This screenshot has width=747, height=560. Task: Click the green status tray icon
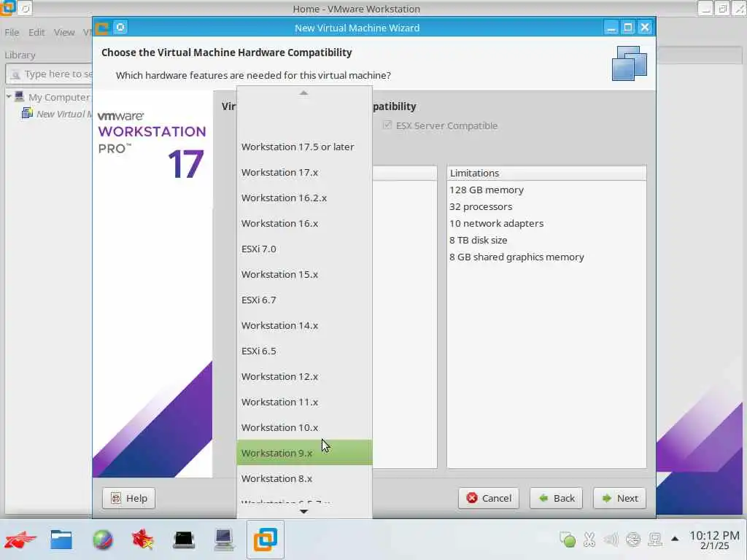click(568, 540)
